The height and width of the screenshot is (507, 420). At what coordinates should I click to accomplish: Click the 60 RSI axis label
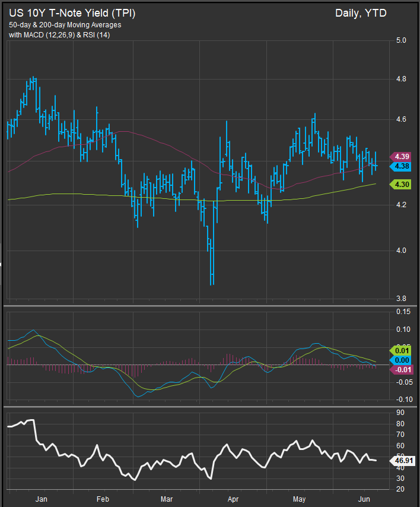[400, 446]
